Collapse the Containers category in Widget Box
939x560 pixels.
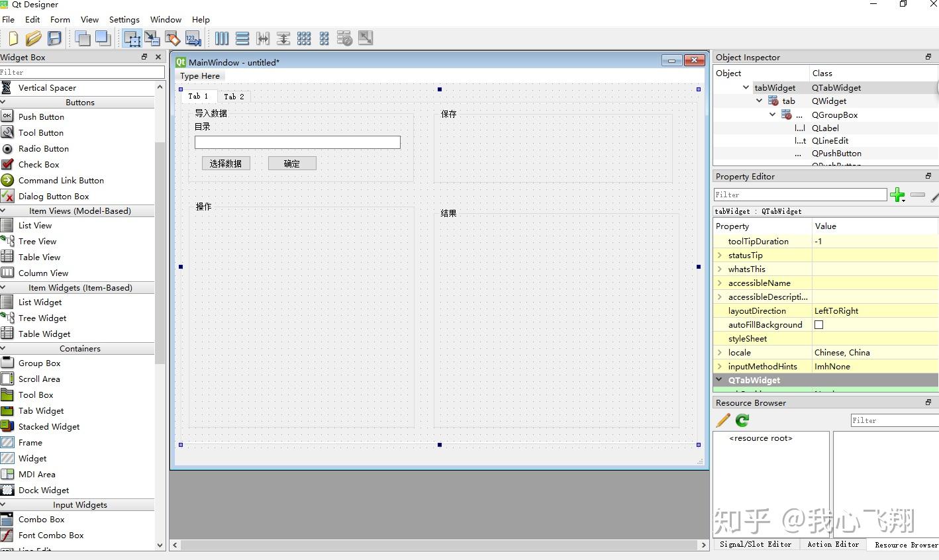tap(79, 348)
